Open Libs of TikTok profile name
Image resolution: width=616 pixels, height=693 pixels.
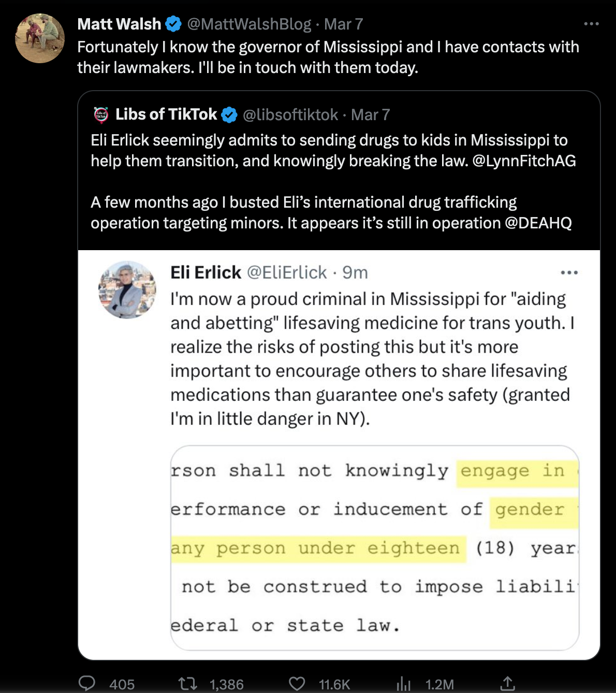pyautogui.click(x=166, y=114)
